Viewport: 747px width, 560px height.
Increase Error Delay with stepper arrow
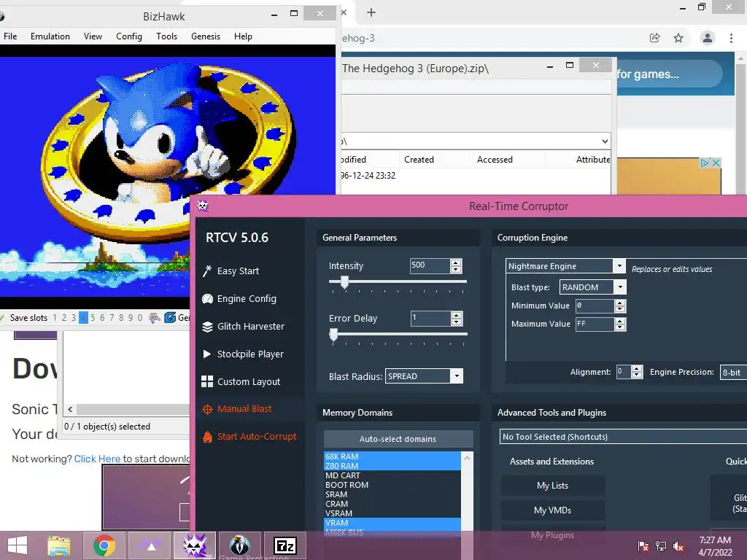457,315
